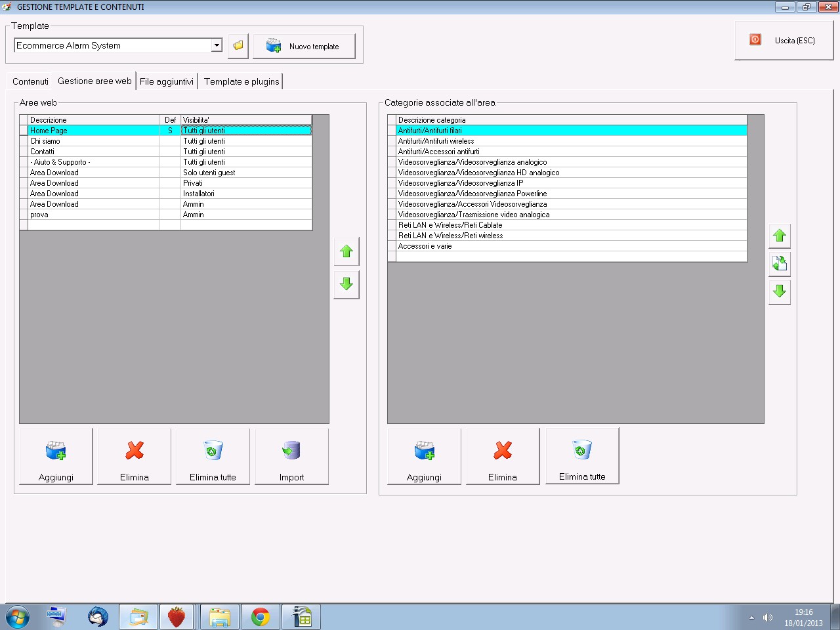Click the Descrizione column header

click(94, 120)
